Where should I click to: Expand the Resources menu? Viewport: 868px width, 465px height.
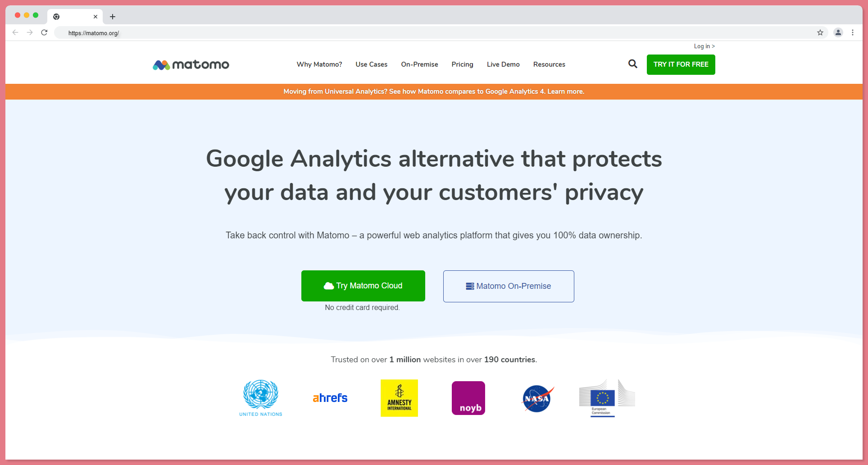pos(549,64)
